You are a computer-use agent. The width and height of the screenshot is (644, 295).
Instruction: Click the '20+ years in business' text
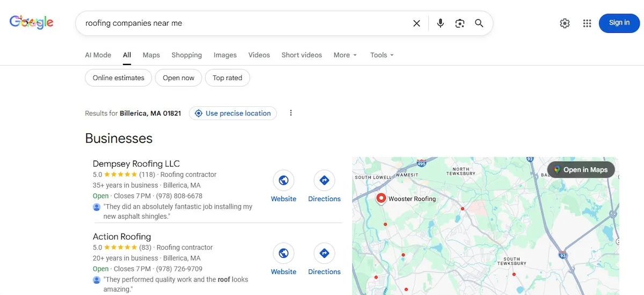pos(126,258)
